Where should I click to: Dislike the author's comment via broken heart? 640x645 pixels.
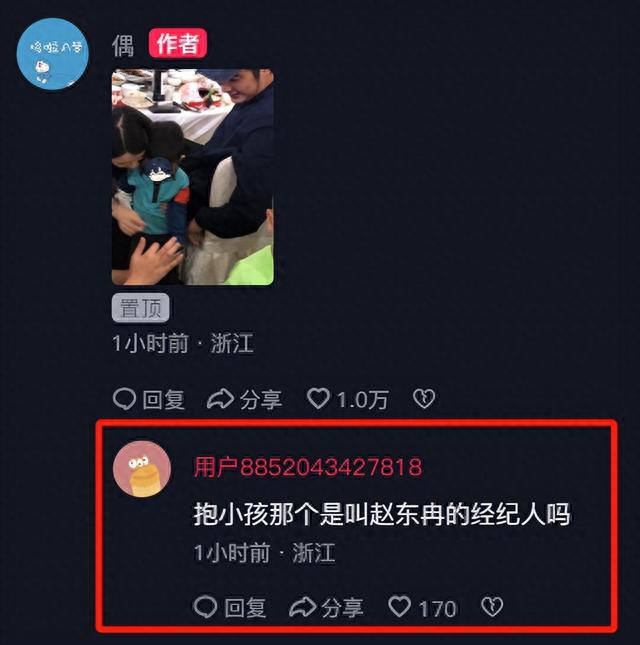(x=424, y=399)
